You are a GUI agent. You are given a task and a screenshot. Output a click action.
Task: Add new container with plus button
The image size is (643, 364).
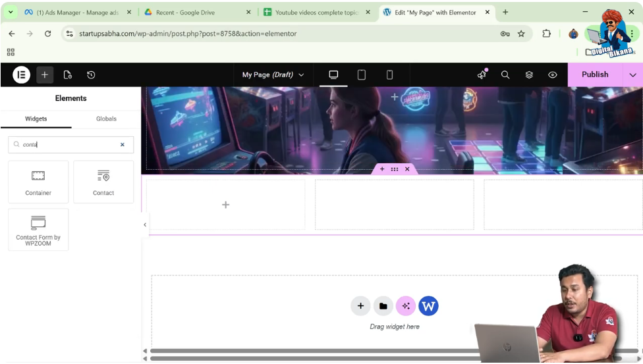coord(360,306)
